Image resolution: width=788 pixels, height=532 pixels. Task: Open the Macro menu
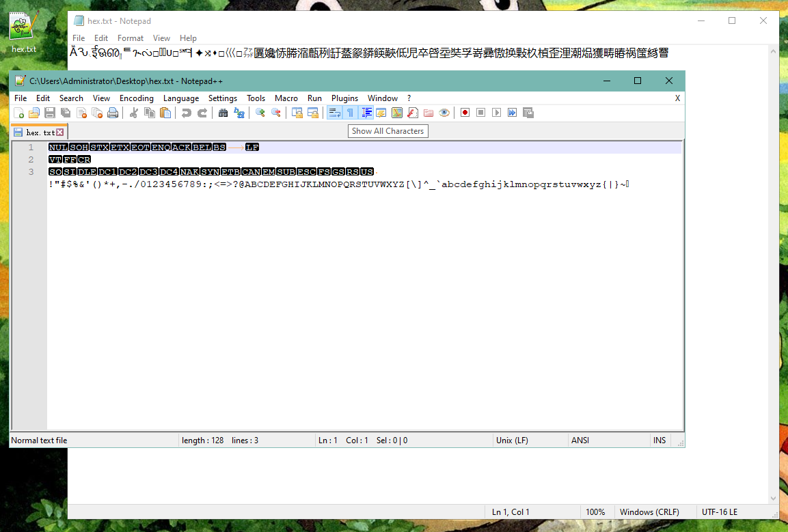(286, 98)
